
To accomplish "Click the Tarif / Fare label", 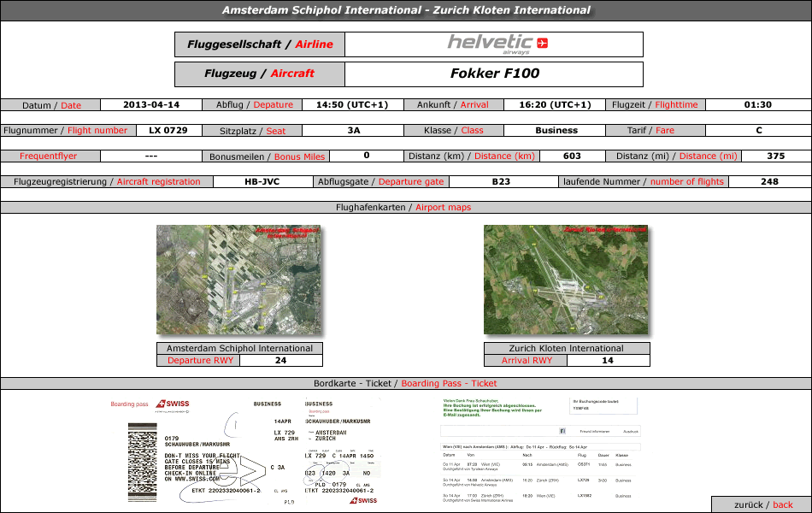I will tap(651, 131).
